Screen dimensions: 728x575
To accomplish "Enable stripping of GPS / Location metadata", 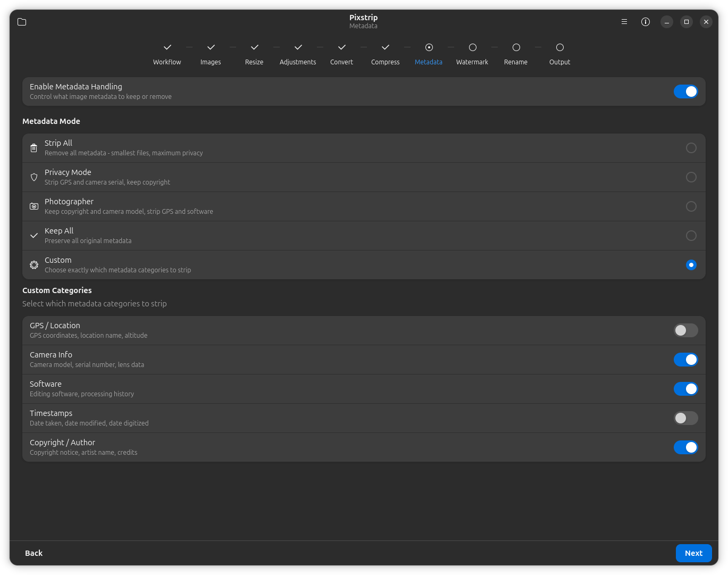I will (x=685, y=330).
